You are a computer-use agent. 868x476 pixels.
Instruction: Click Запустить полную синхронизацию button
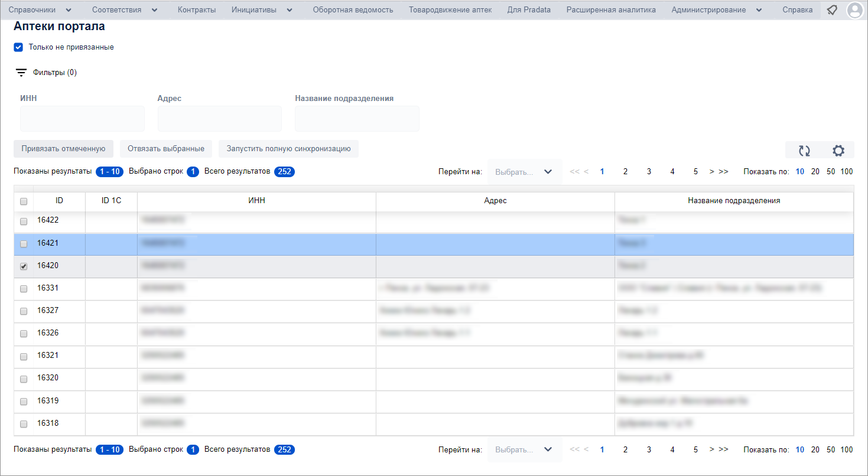point(288,149)
